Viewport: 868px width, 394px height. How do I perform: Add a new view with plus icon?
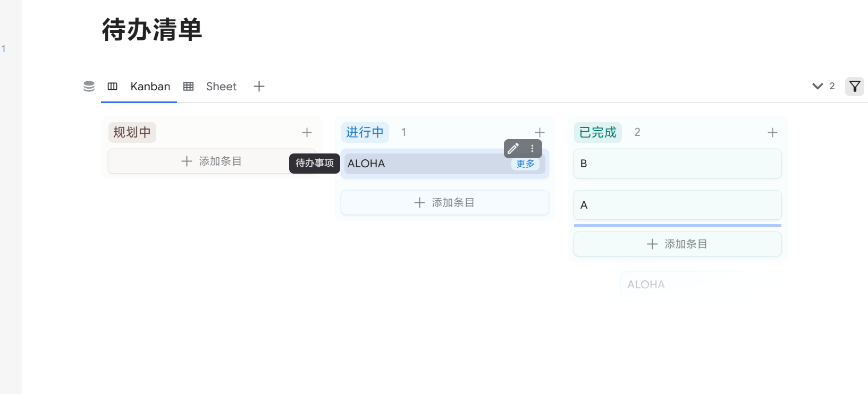259,87
